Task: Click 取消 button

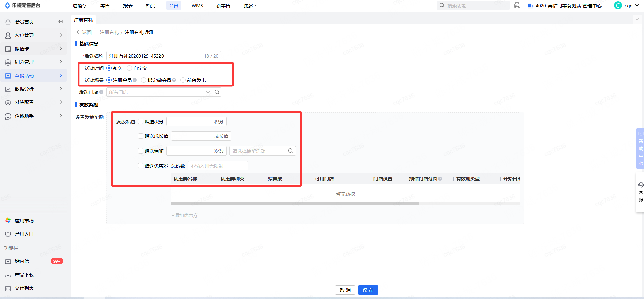Action: (345, 290)
